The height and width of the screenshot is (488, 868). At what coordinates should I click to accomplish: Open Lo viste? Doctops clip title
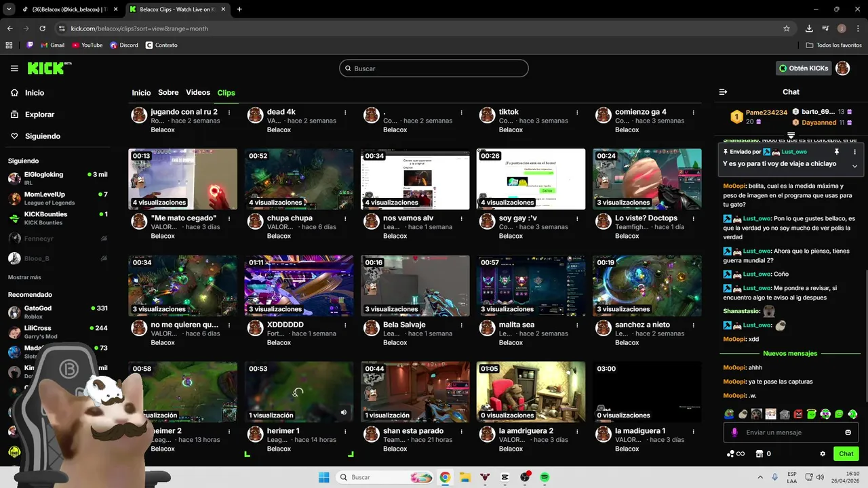click(646, 218)
